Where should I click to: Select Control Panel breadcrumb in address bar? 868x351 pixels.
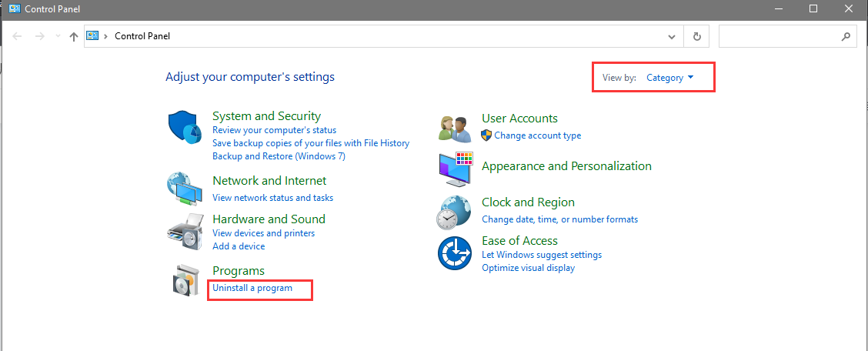142,36
